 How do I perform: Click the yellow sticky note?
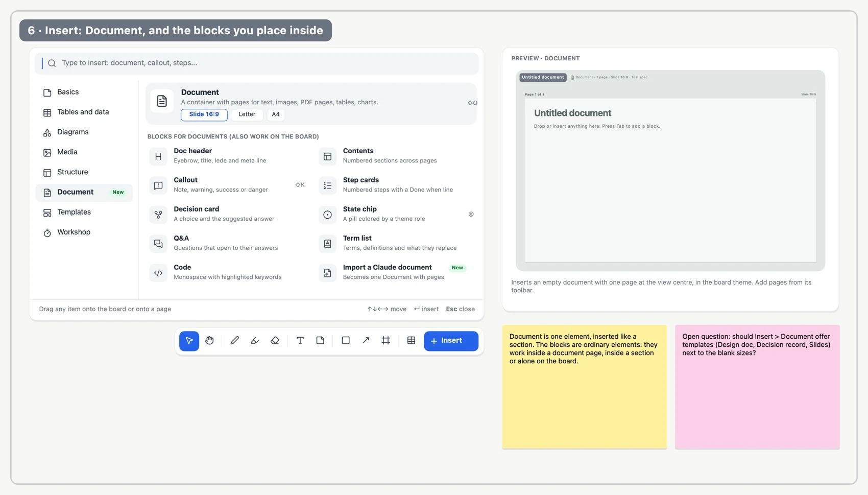(x=585, y=387)
